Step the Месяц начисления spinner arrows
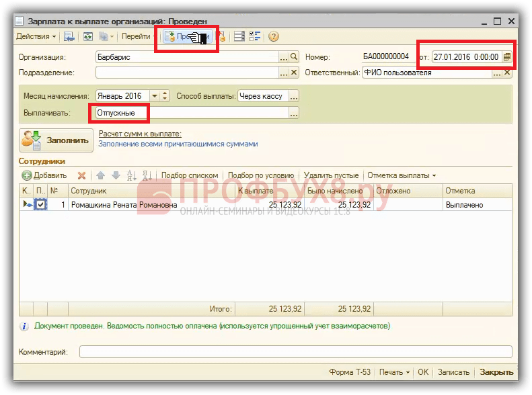532x395 pixels. (x=165, y=96)
